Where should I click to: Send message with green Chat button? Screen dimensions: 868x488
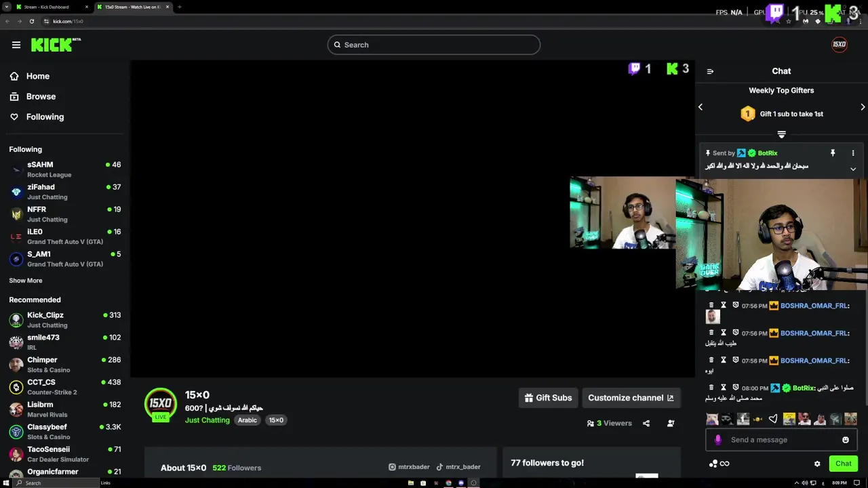pos(844,464)
